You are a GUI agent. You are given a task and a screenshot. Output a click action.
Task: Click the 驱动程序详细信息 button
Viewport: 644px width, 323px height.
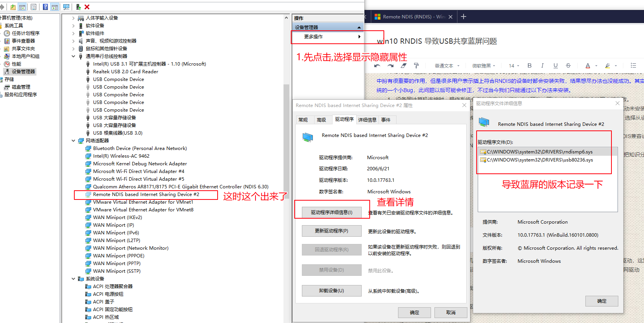pos(331,212)
